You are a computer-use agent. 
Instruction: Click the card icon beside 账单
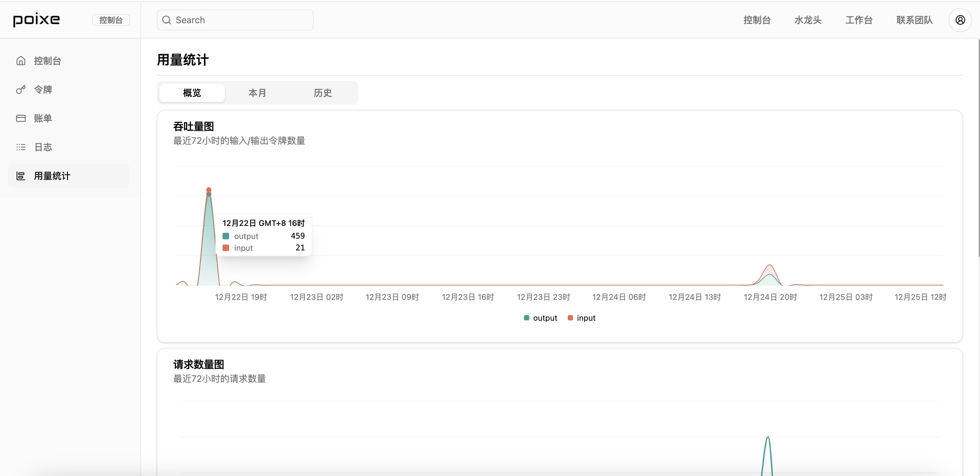point(21,118)
